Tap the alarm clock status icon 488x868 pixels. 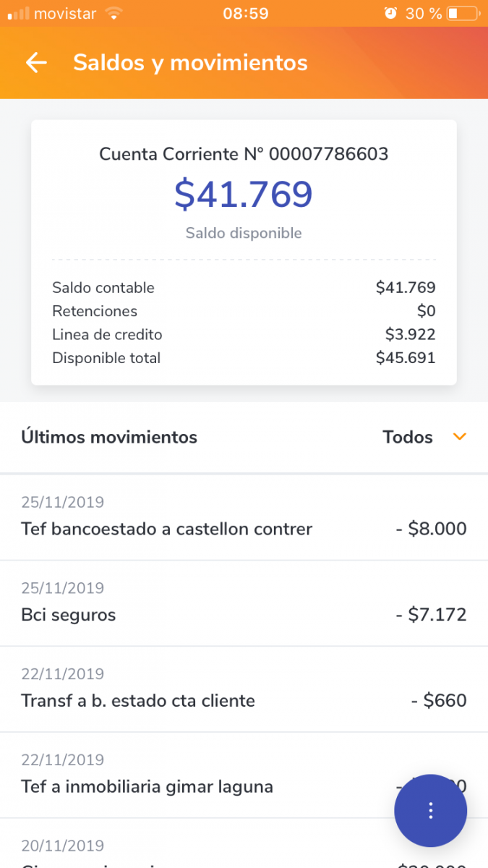(x=390, y=14)
